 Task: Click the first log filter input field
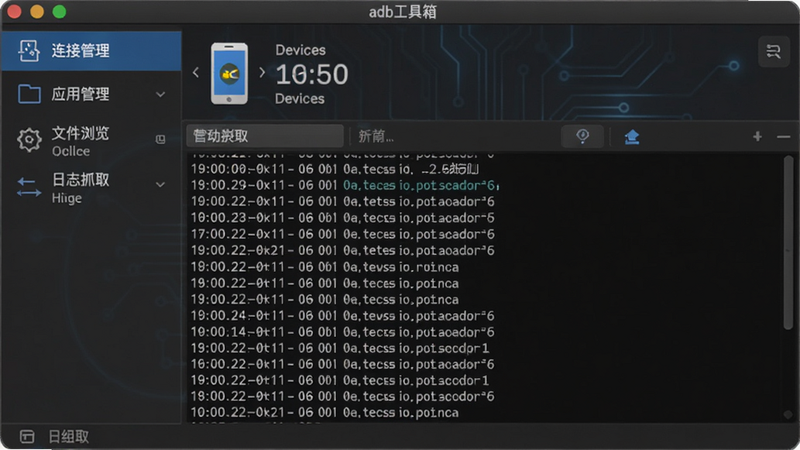(x=265, y=136)
